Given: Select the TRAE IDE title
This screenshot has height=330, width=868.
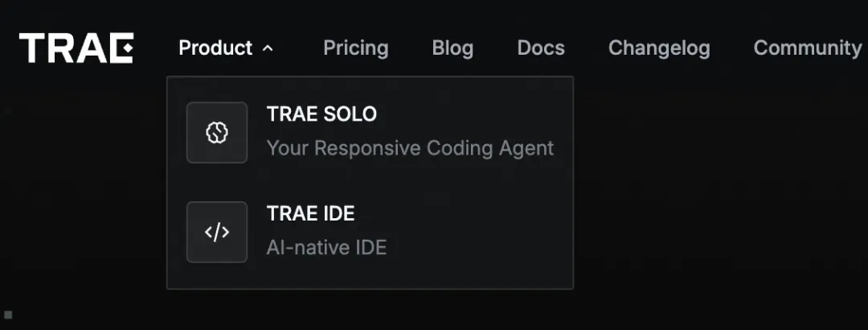Looking at the screenshot, I should tap(310, 214).
